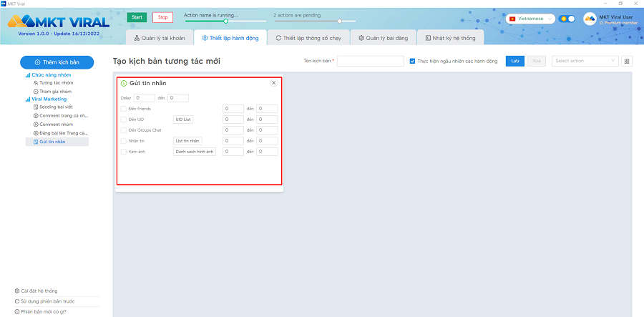Tick the Kèm ảnh checkbox

click(x=124, y=152)
